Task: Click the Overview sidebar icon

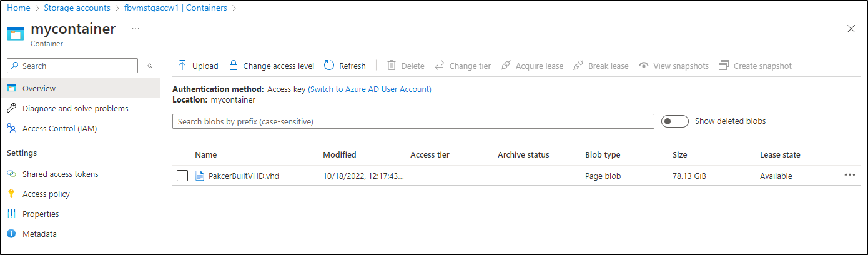Action: tap(12, 88)
